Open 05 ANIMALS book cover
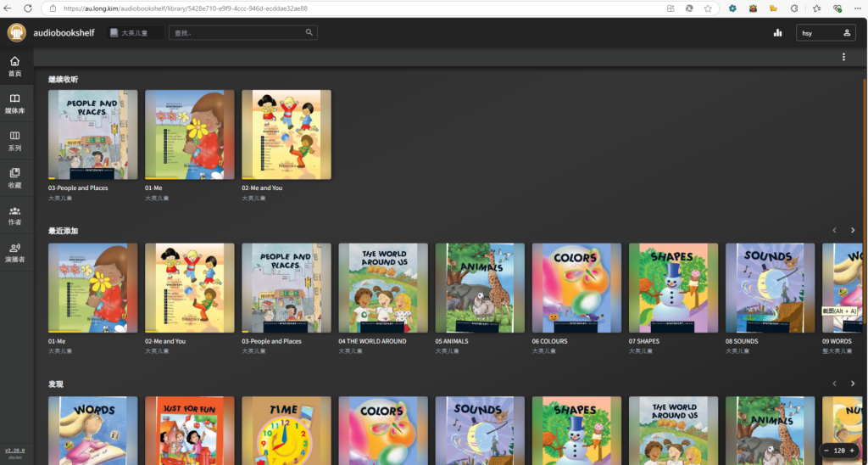This screenshot has width=868, height=465. [x=480, y=288]
